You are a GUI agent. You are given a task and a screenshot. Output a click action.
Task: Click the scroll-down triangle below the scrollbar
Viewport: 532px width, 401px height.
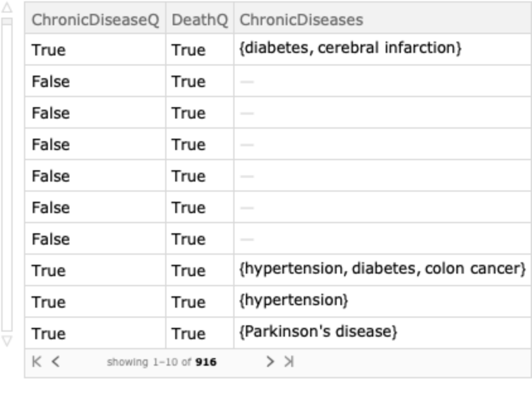7,340
